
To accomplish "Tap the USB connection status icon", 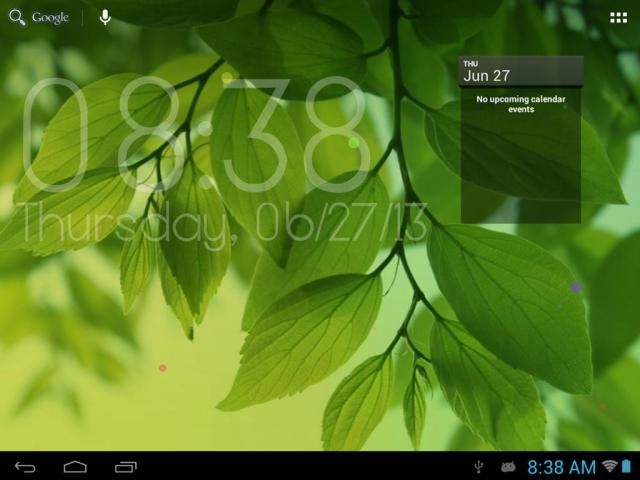I will pos(479,466).
